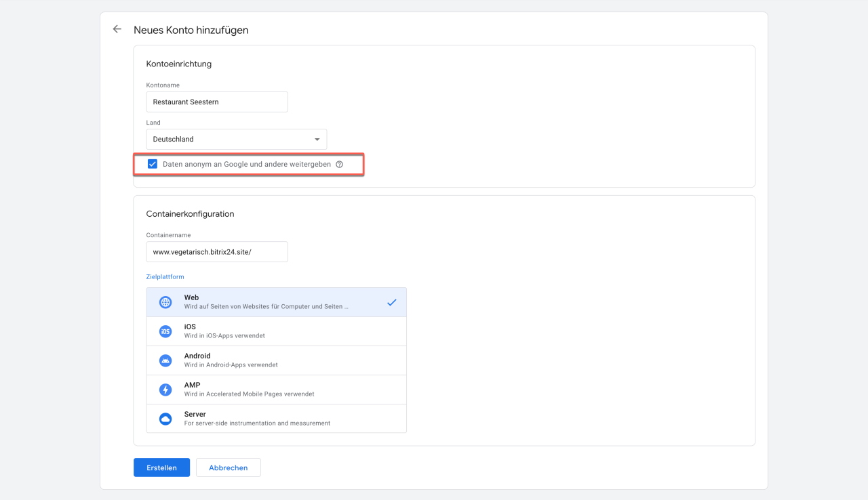Click the Zielplattform label link
The height and width of the screenshot is (500, 868).
click(165, 277)
